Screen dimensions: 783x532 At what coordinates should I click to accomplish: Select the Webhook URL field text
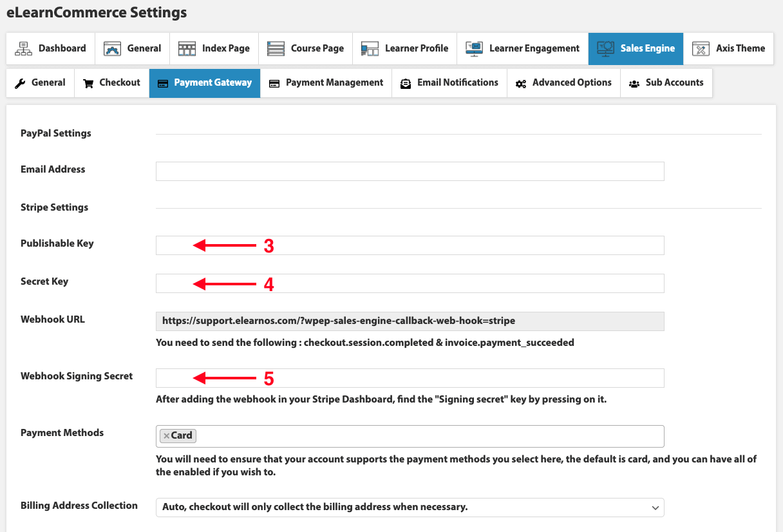tap(410, 321)
